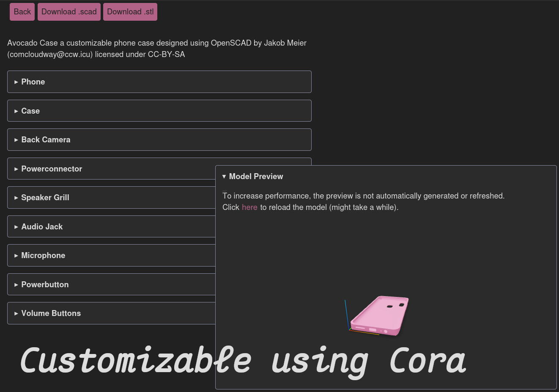The image size is (559, 392).
Task: Open the Audio Jack section
Action: (x=111, y=226)
